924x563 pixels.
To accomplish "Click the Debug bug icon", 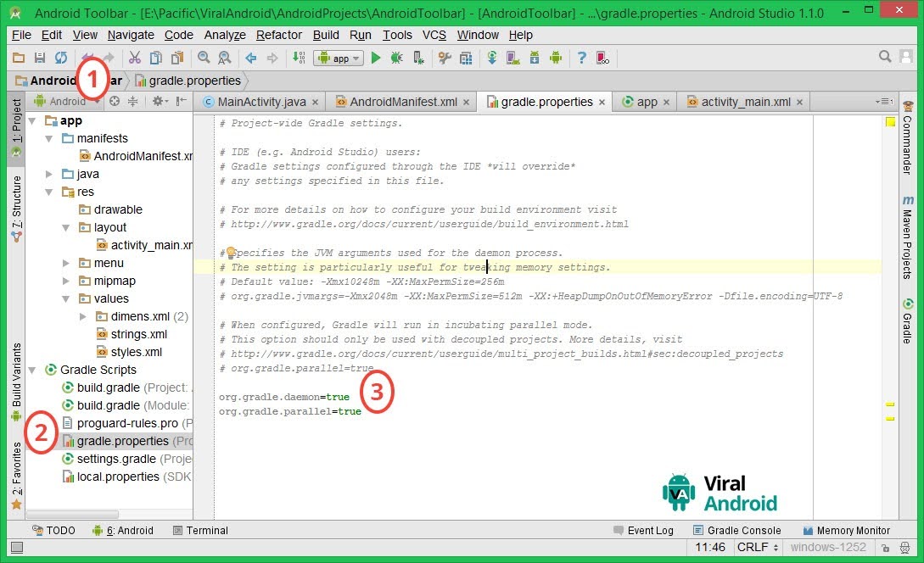I will pos(396,58).
